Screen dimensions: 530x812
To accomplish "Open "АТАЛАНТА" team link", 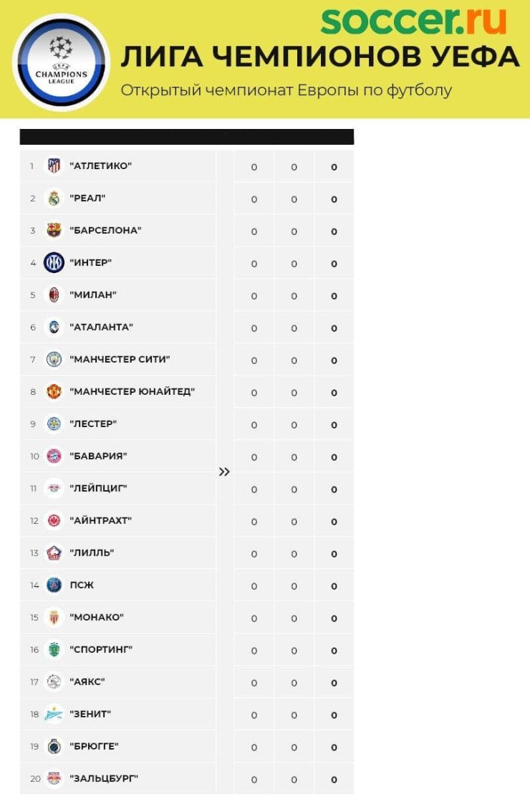I will [x=102, y=328].
